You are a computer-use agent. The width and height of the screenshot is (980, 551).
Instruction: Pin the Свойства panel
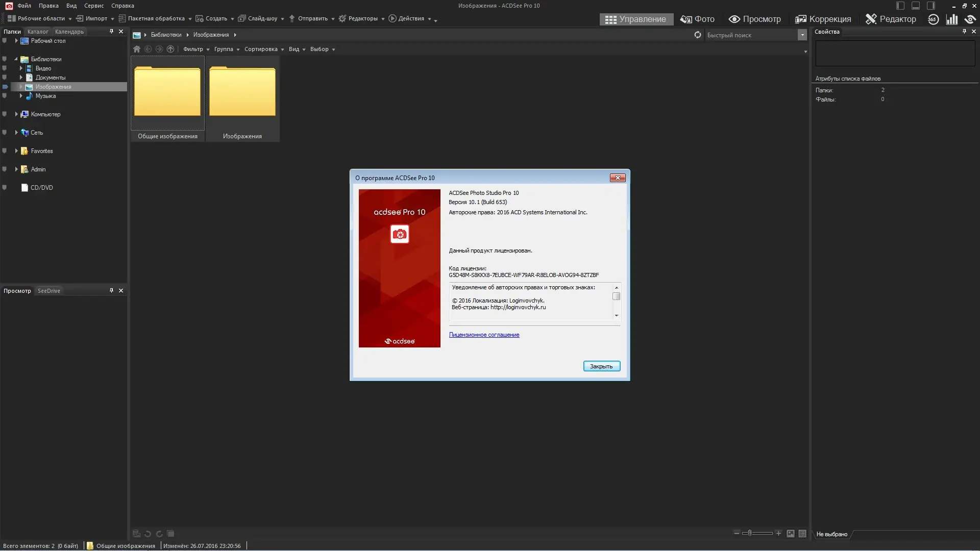tap(964, 31)
